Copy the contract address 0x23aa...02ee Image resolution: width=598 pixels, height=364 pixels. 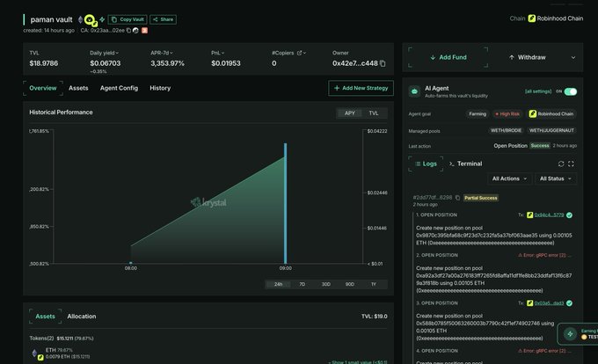pyautogui.click(x=128, y=31)
